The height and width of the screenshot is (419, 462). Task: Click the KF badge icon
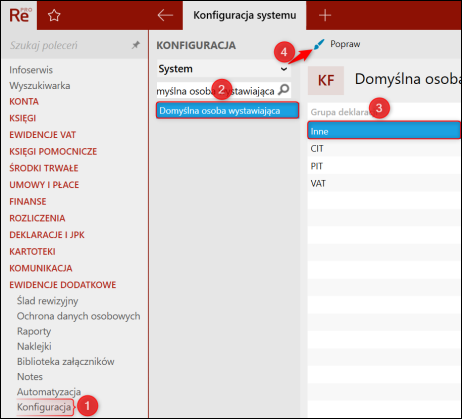(x=326, y=81)
